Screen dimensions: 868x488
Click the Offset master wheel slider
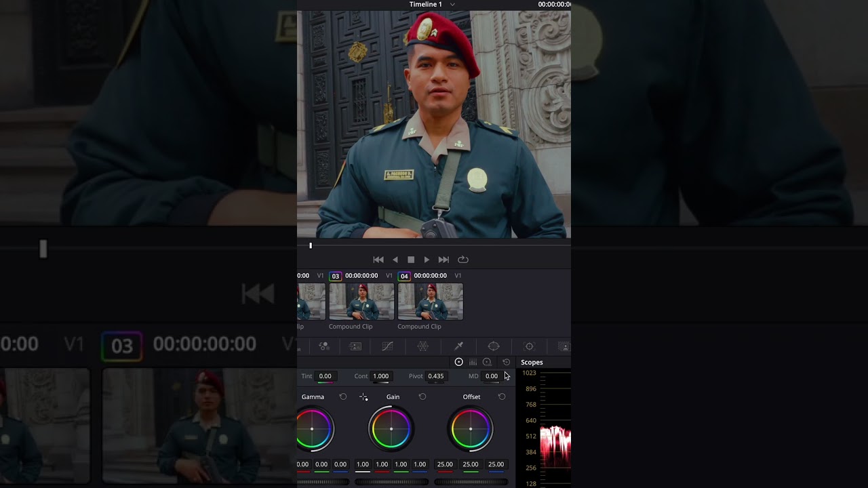[471, 482]
